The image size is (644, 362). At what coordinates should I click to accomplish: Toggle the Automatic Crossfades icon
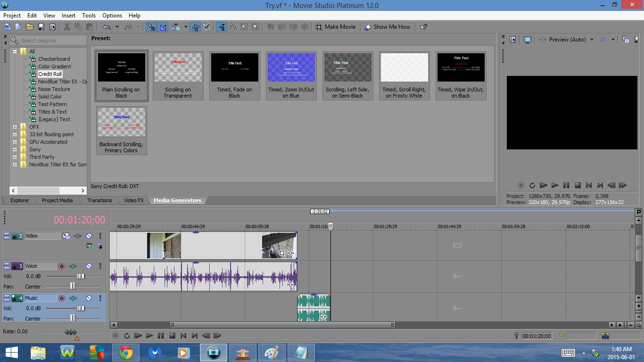coord(163,27)
